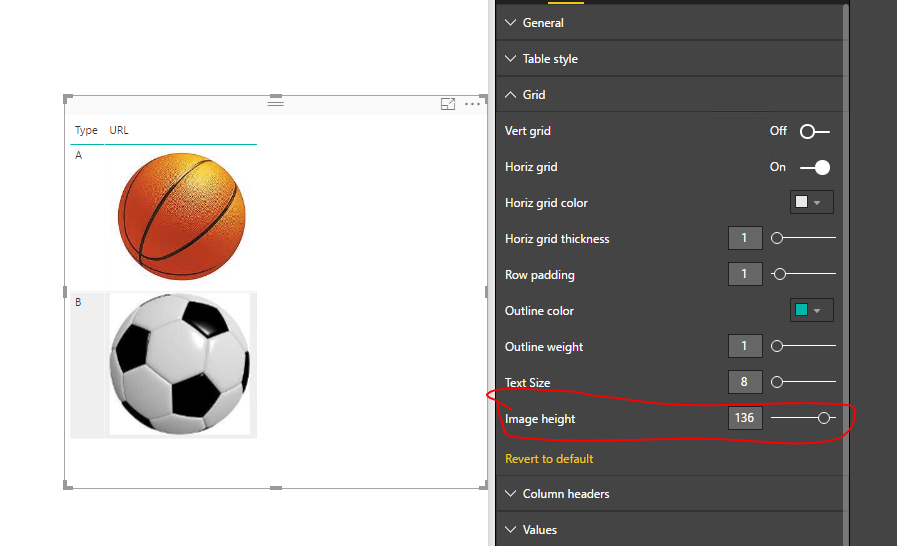Image resolution: width=897 pixels, height=546 pixels.
Task: Select the basketball image in row A
Action: click(181, 216)
